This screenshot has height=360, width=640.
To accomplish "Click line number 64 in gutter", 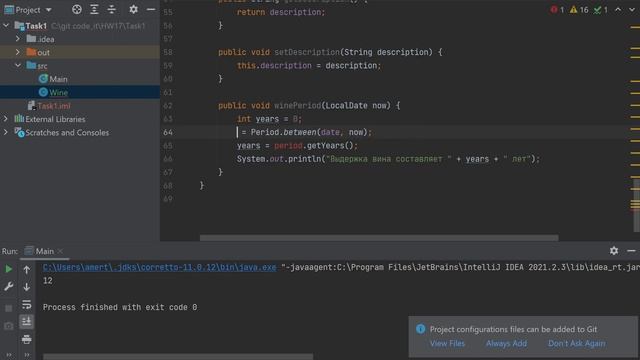I will [x=168, y=132].
